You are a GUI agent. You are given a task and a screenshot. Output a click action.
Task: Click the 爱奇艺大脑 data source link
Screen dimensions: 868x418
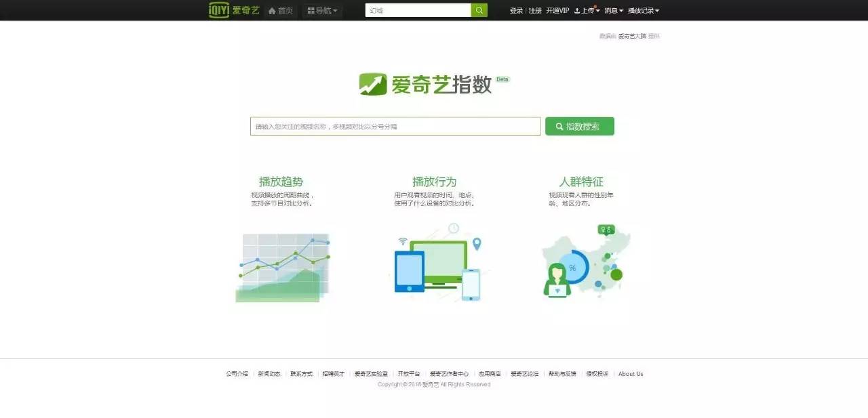tap(632, 36)
